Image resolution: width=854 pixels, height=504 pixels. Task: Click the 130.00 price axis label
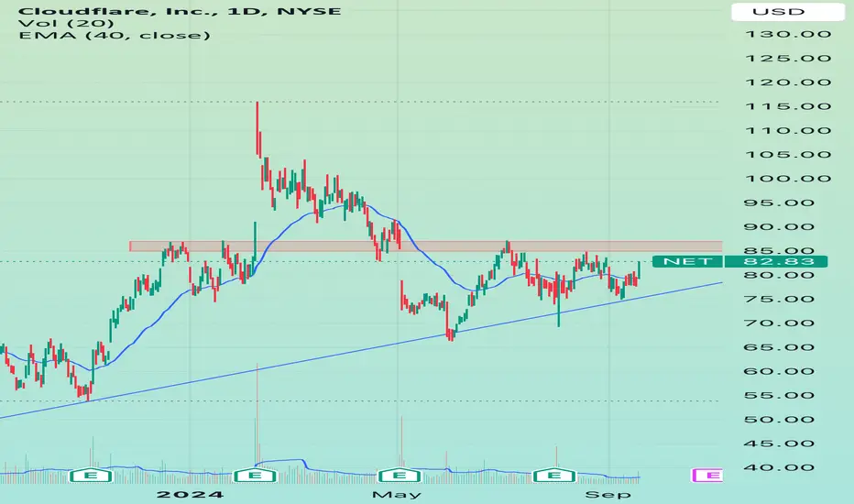(x=787, y=34)
